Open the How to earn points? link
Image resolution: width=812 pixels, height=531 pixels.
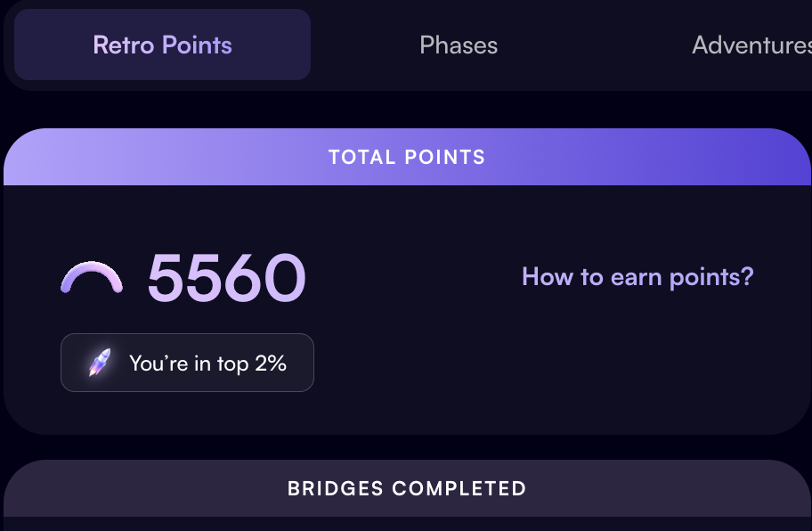pos(637,277)
